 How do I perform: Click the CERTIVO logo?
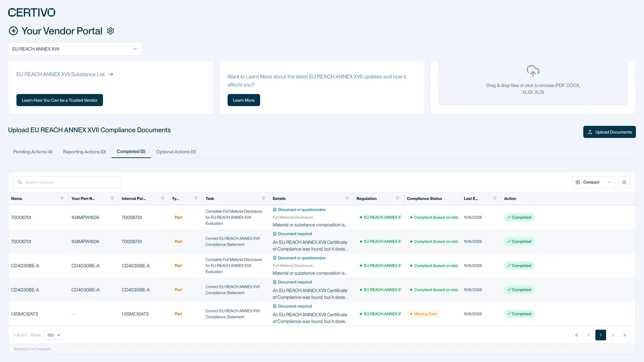[x=32, y=12]
